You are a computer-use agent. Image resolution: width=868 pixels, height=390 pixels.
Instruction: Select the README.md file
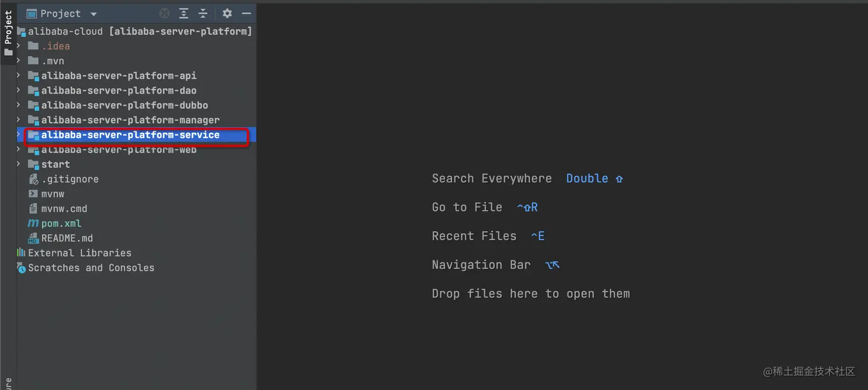[x=137, y=238]
